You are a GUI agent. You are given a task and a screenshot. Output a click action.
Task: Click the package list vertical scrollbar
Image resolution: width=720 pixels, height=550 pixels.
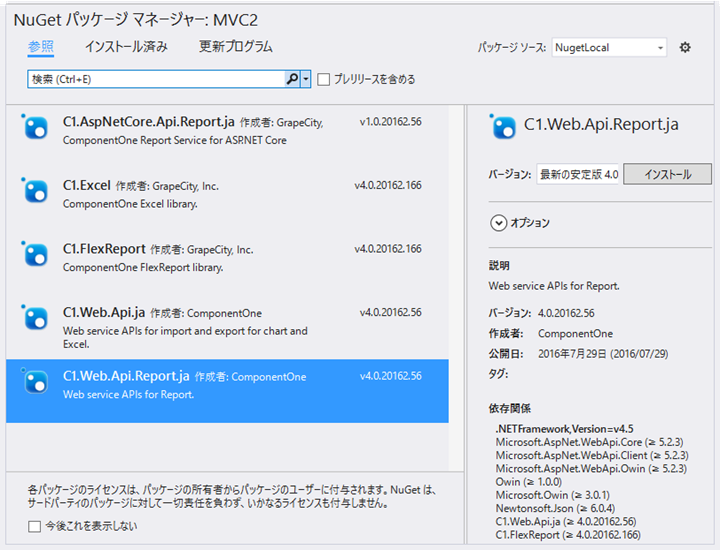(456, 287)
